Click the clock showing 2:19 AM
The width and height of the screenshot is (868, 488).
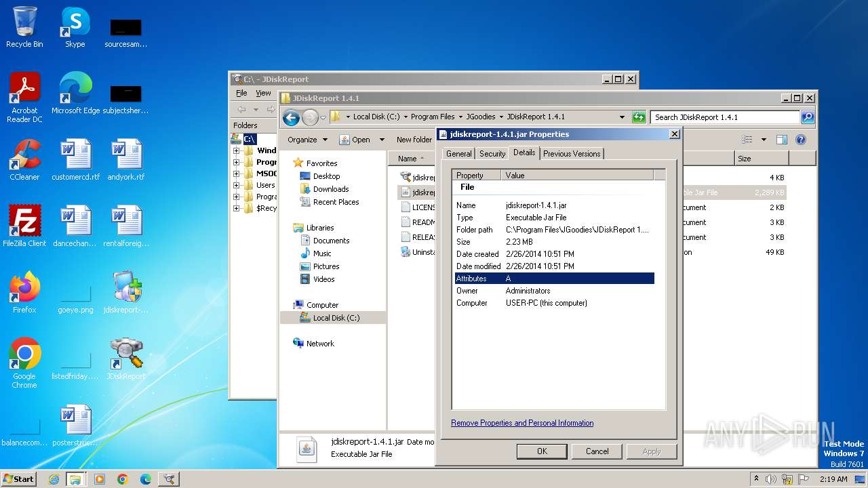tap(833, 479)
